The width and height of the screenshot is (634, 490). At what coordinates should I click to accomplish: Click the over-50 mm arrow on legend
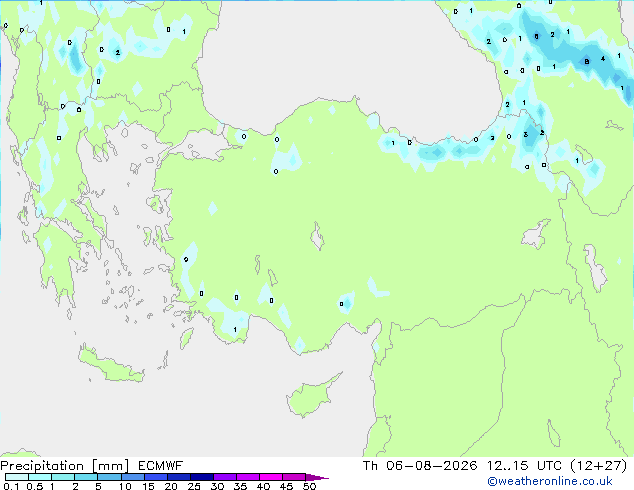(x=317, y=477)
